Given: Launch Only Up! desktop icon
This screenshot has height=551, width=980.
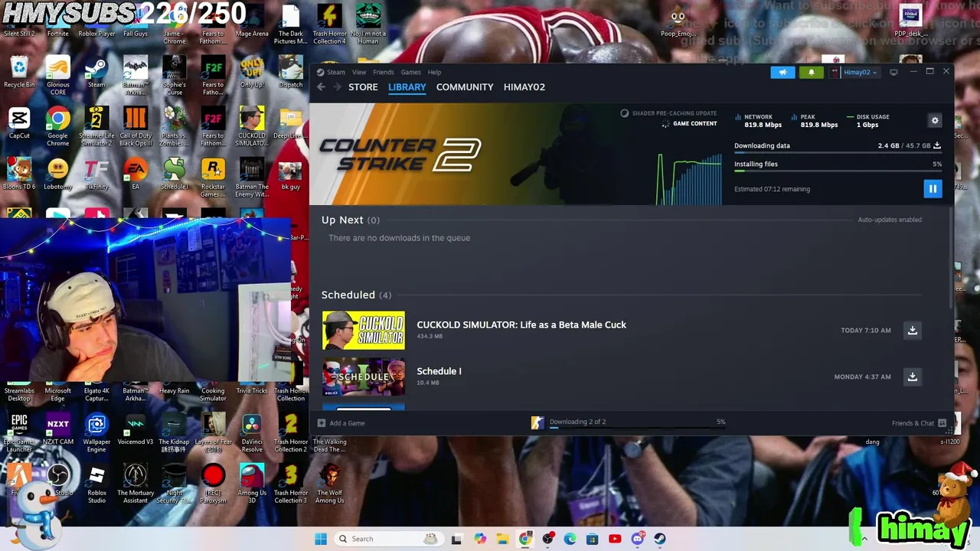Looking at the screenshot, I should [x=252, y=72].
